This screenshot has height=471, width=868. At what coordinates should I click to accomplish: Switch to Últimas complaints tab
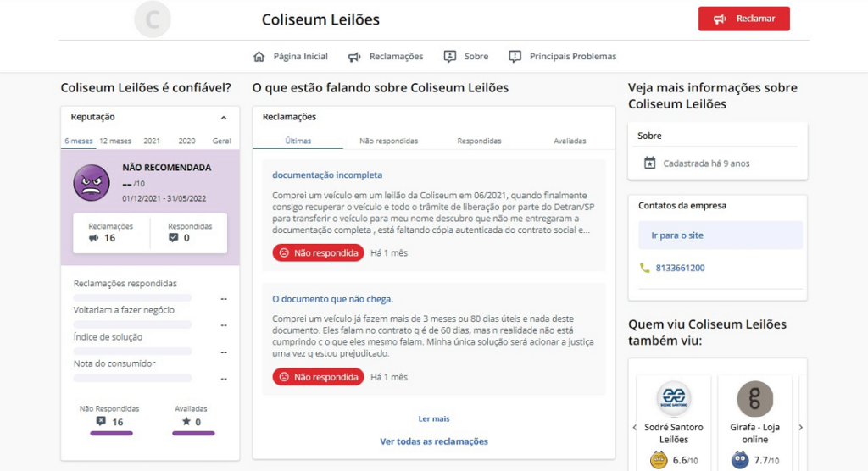click(x=298, y=141)
